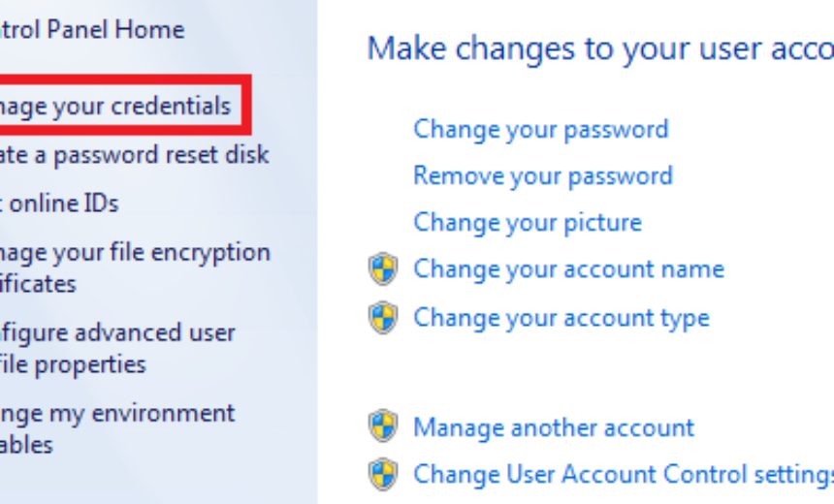Open Manage another account link text
This screenshot has height=504, width=834.
554,427
